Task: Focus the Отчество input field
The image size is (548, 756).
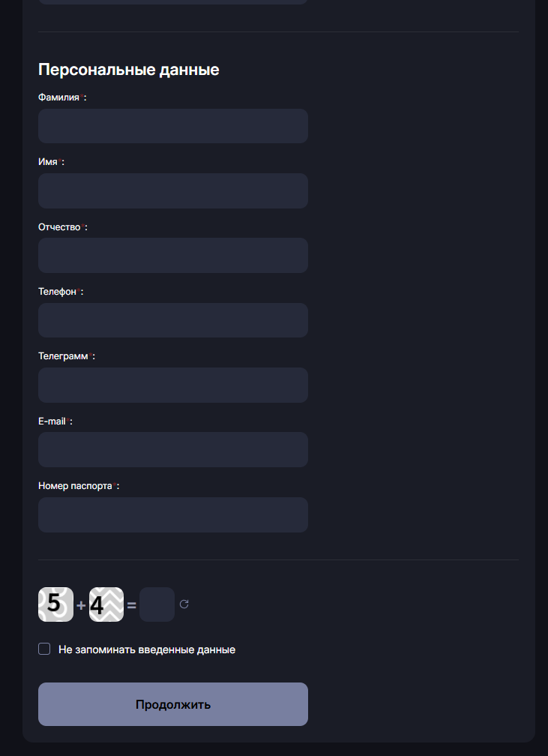Action: coord(173,255)
